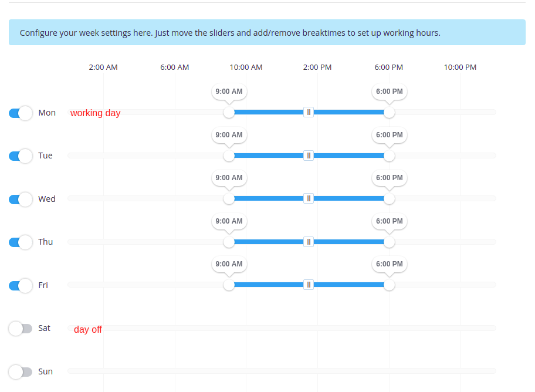
Task: Click Monday's 6:00 PM end handle
Action: (x=389, y=112)
